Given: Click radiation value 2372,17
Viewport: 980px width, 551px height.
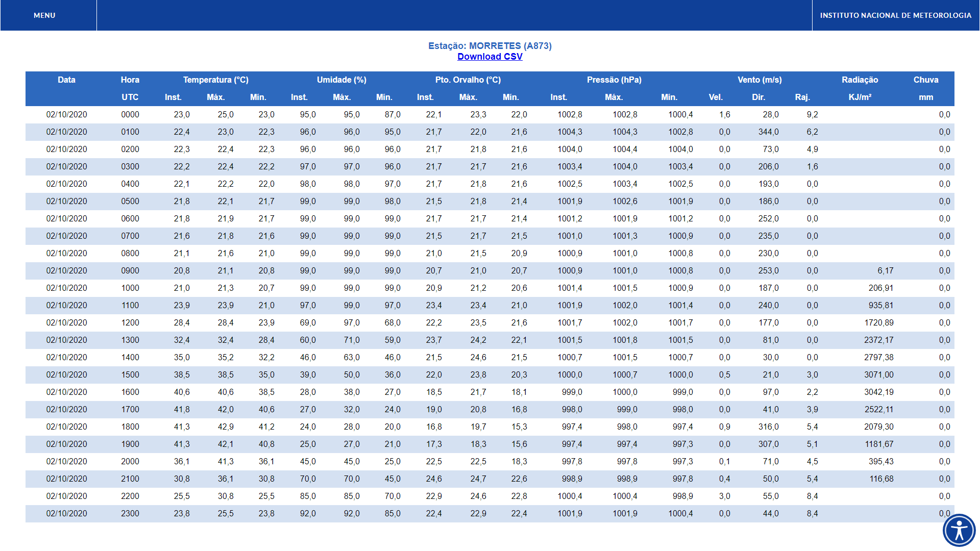Looking at the screenshot, I should 878,340.
